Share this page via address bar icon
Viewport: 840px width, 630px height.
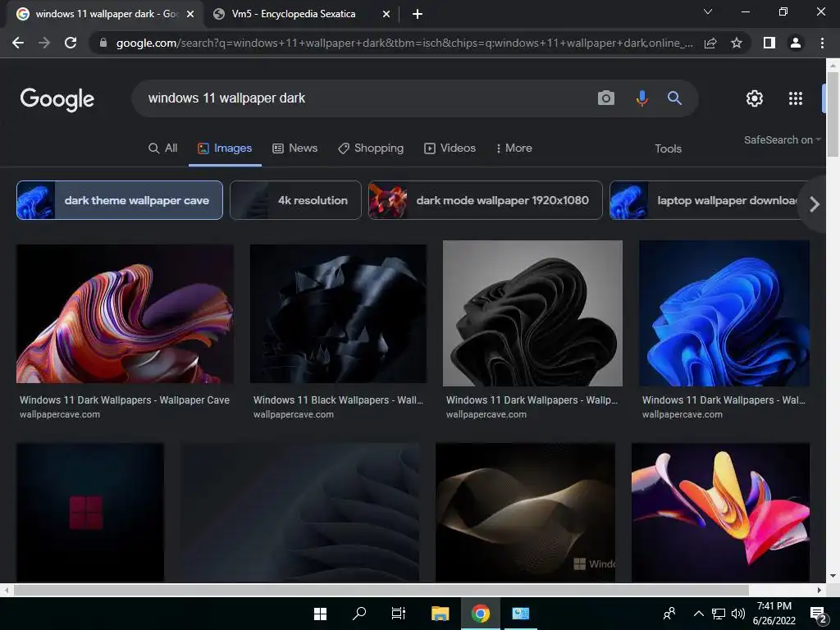(x=710, y=43)
